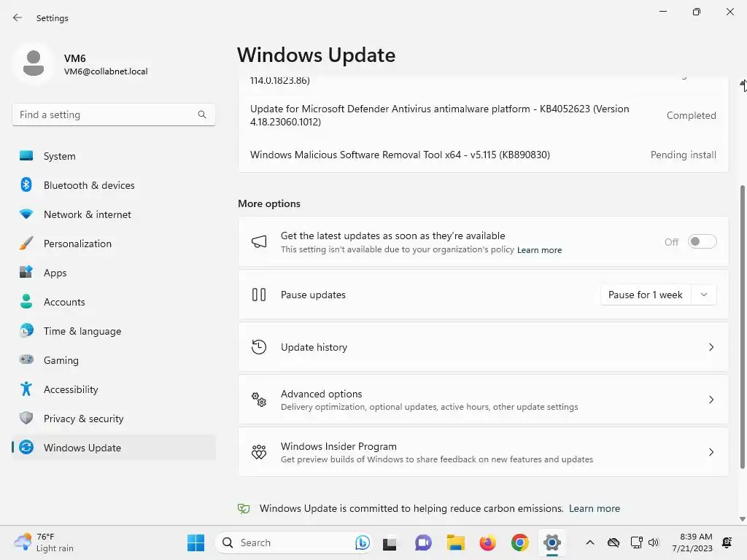The width and height of the screenshot is (747, 560).
Task: Click the Advanced options gears icon
Action: (259, 400)
